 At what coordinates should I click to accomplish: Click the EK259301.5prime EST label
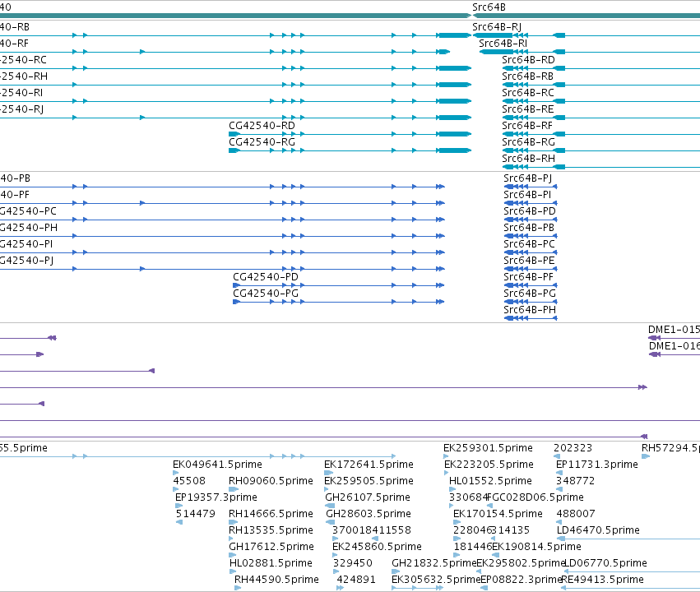pyautogui.click(x=488, y=448)
